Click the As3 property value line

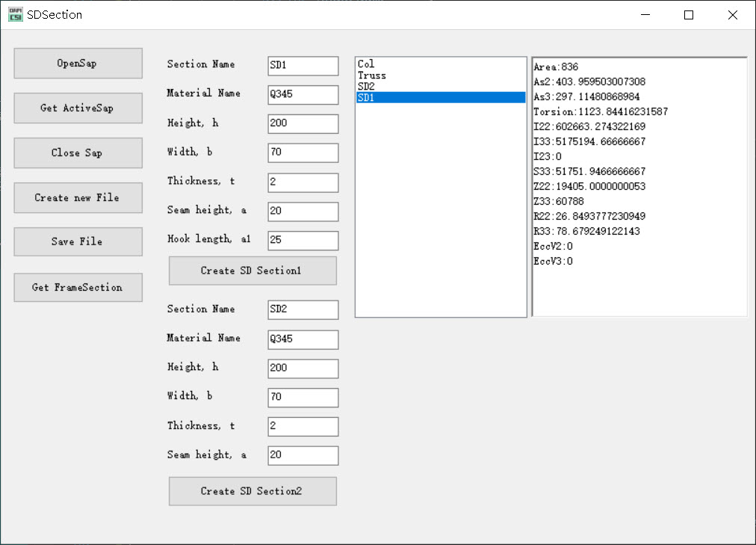click(586, 97)
